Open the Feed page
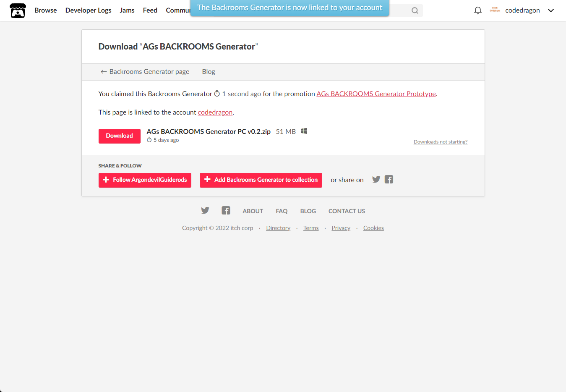 click(150, 10)
